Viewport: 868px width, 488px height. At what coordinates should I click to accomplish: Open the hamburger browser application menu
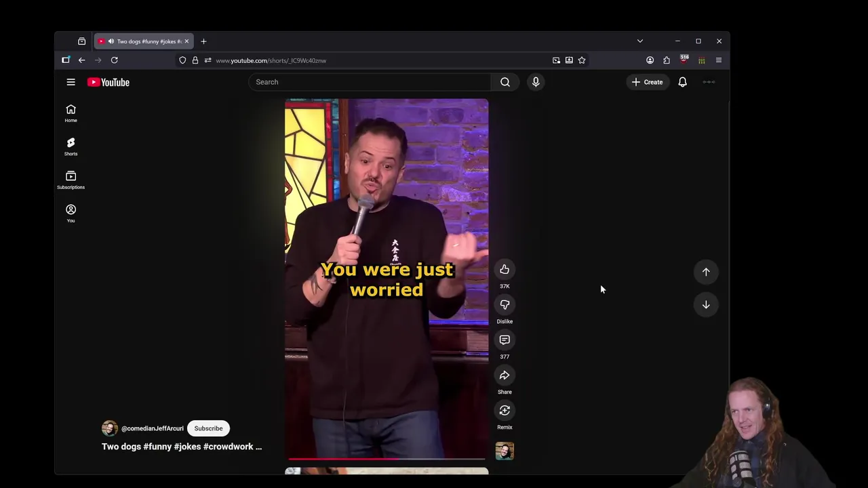click(x=719, y=60)
